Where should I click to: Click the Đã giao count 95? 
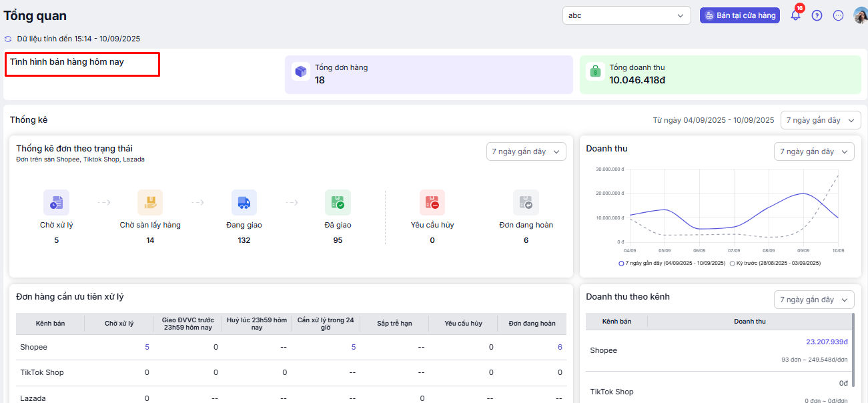pyautogui.click(x=338, y=240)
